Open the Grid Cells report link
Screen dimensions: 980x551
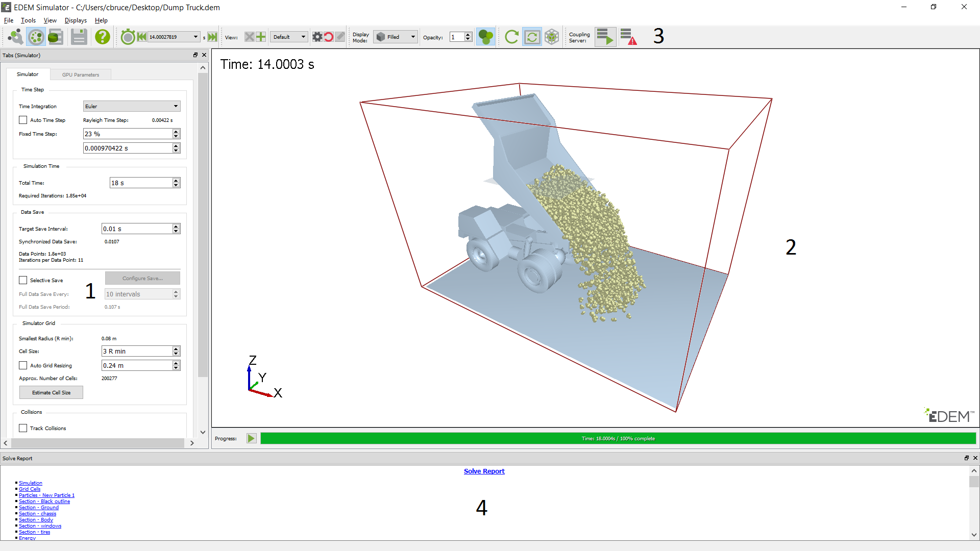[30, 489]
